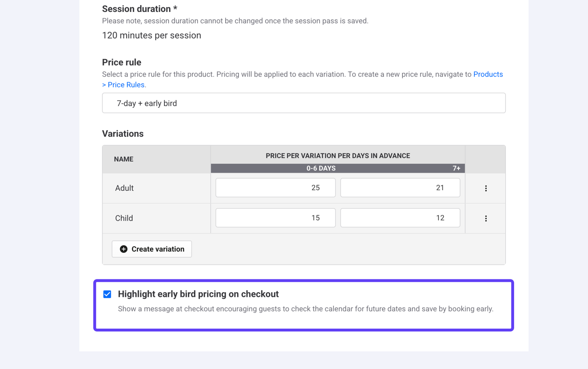The image size is (588, 369).
Task: Open the Child row three-dot menu
Action: 486,219
